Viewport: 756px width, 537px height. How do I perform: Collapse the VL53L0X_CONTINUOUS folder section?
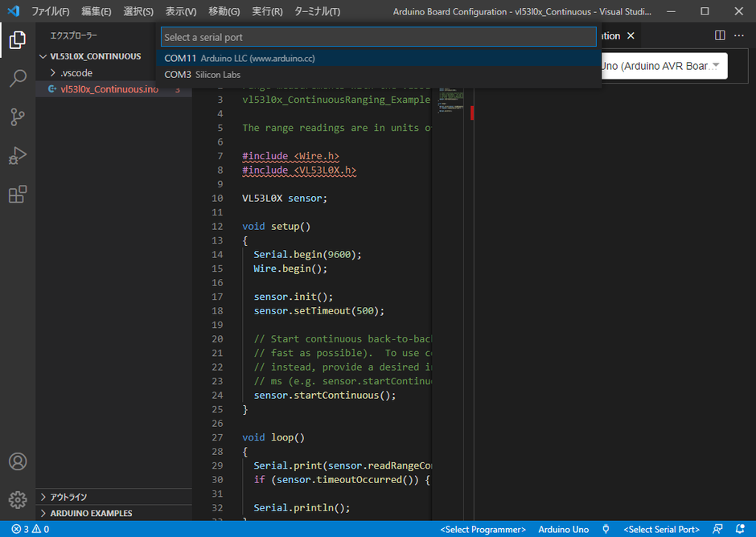96,56
